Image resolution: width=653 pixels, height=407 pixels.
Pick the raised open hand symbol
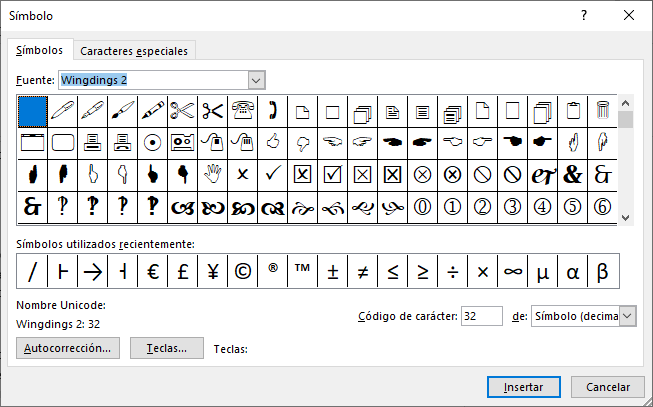pyautogui.click(x=212, y=174)
